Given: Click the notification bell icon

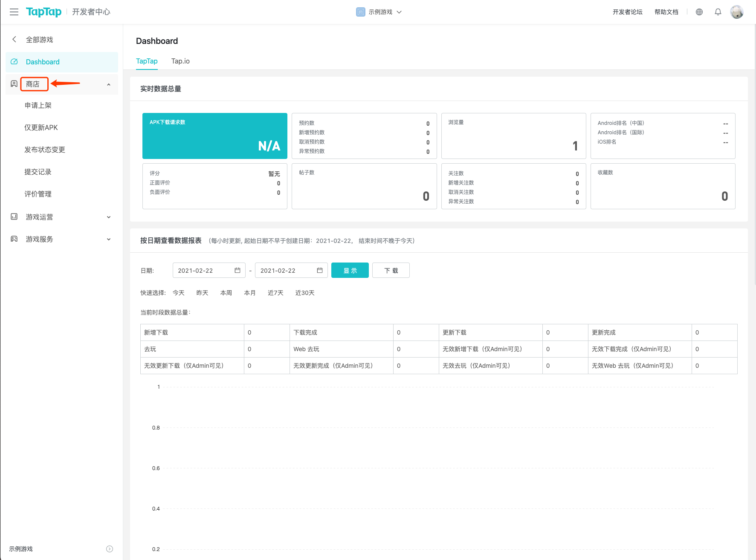Looking at the screenshot, I should (x=718, y=12).
